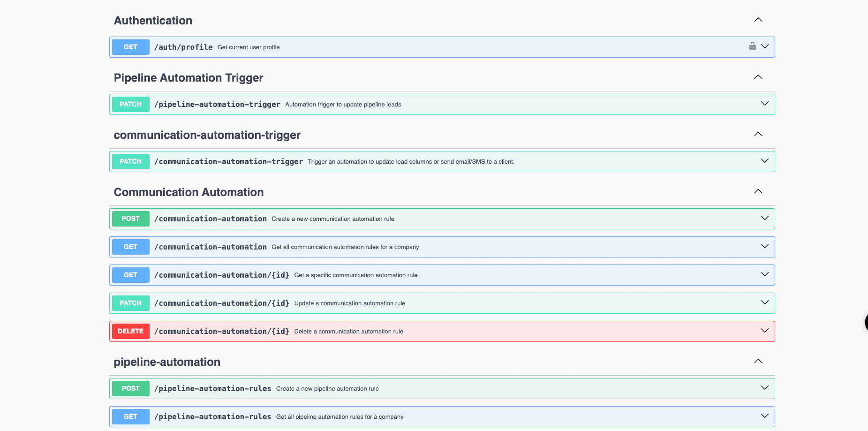The image size is (868, 431).
Task: Click 'Get a specific communication automation rule' text
Action: [356, 275]
